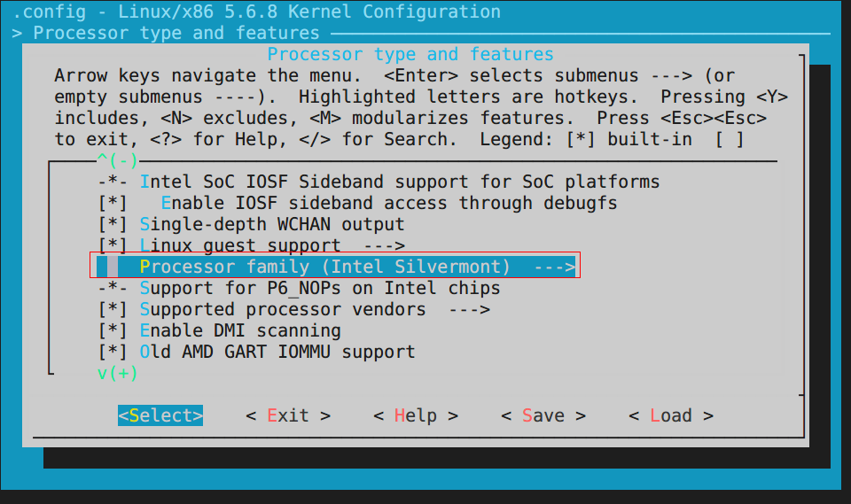Open the Help button
This screenshot has height=504, width=851.
415,415
